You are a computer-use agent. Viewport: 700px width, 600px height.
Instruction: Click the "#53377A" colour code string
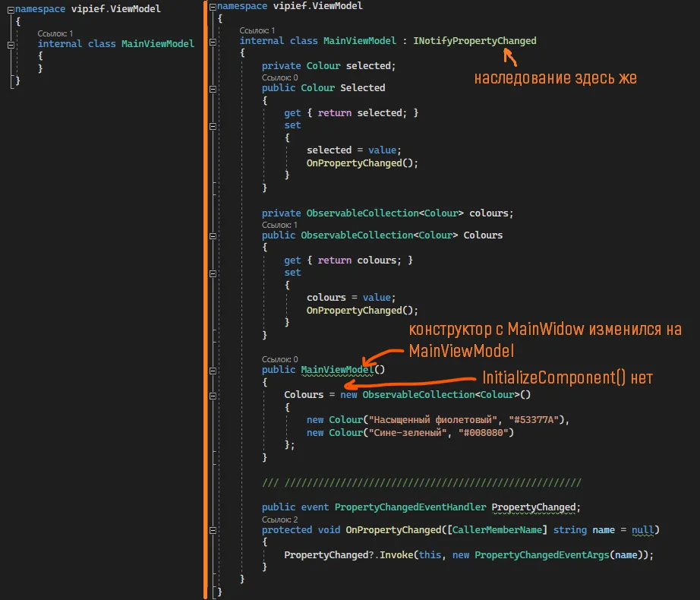[534, 420]
